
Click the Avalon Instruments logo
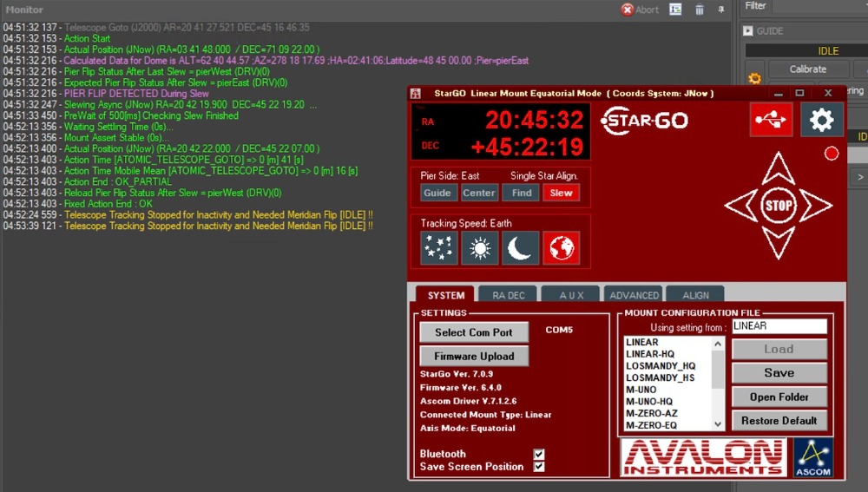[x=703, y=457]
